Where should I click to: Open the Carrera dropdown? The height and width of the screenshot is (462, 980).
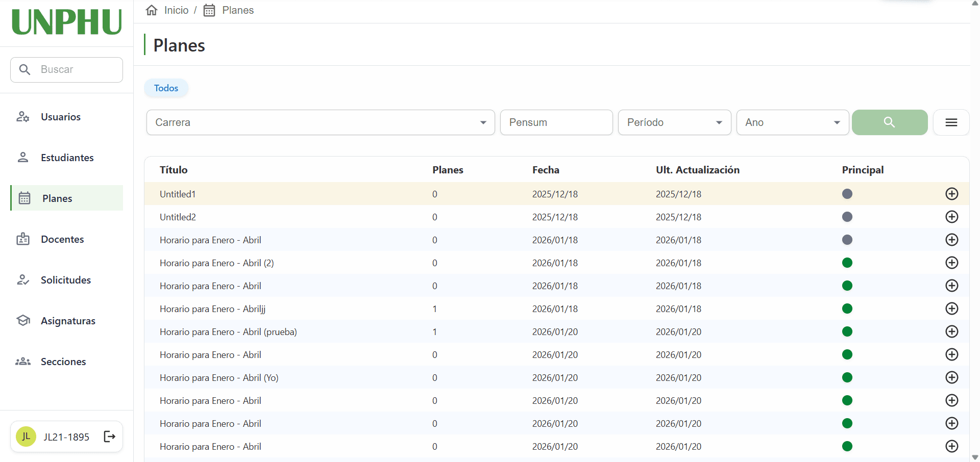321,122
